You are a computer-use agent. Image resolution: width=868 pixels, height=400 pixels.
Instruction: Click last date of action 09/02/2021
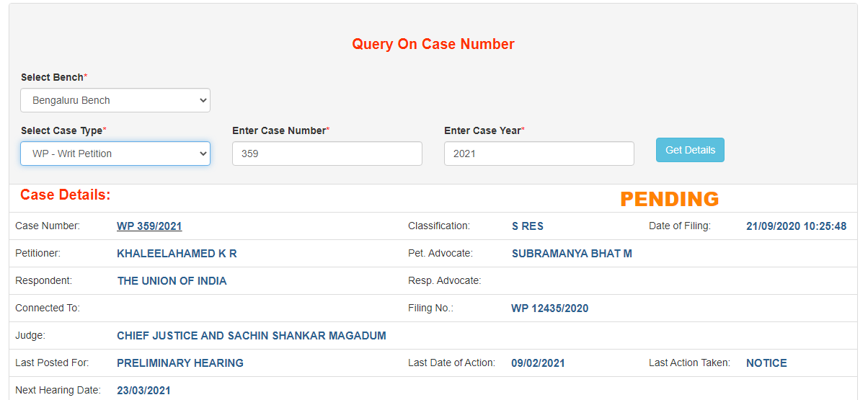pos(538,363)
